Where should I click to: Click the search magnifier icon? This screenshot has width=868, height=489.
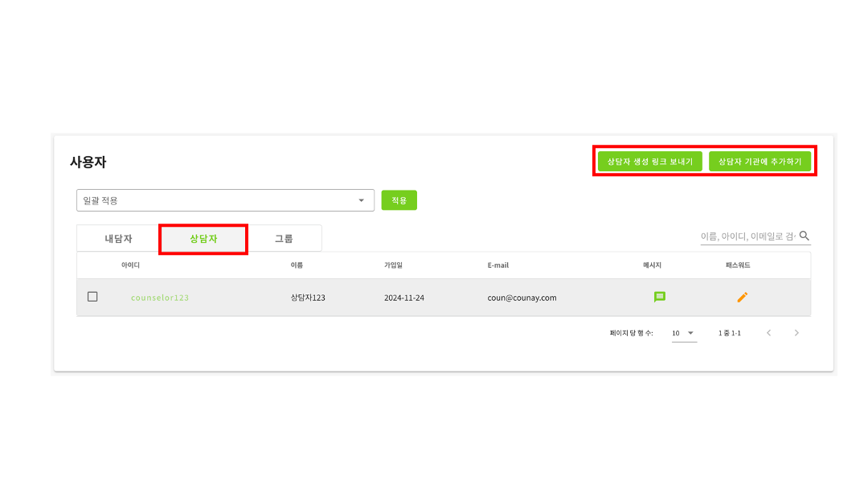click(805, 236)
